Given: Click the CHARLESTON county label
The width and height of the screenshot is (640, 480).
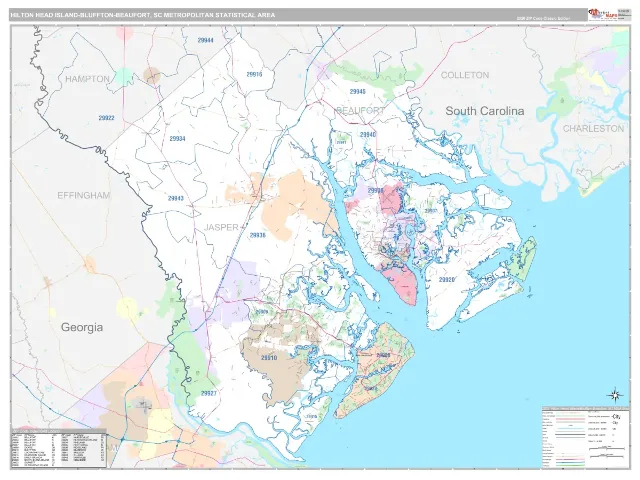Looking at the screenshot, I should coord(593,129).
